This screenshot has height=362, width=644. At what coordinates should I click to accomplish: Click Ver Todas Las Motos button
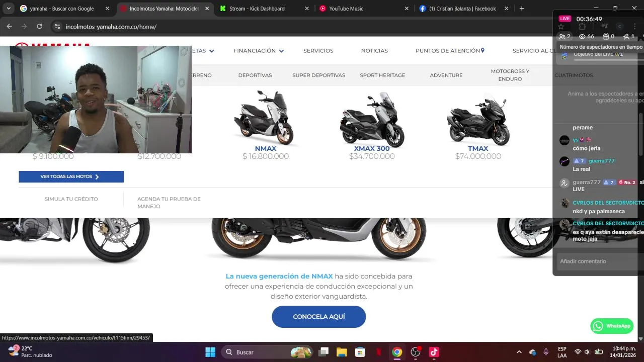(x=71, y=176)
